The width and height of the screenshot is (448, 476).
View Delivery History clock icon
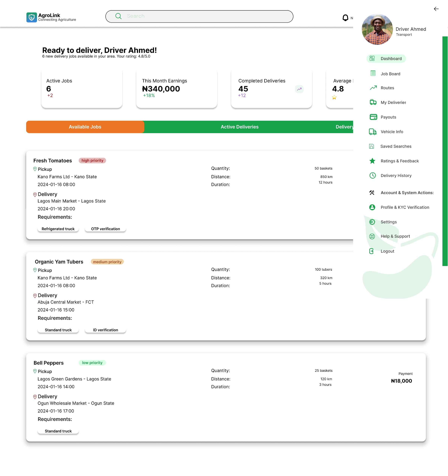pyautogui.click(x=372, y=176)
